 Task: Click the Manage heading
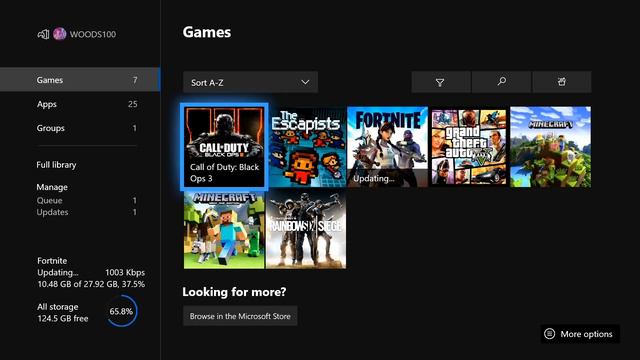click(x=52, y=187)
